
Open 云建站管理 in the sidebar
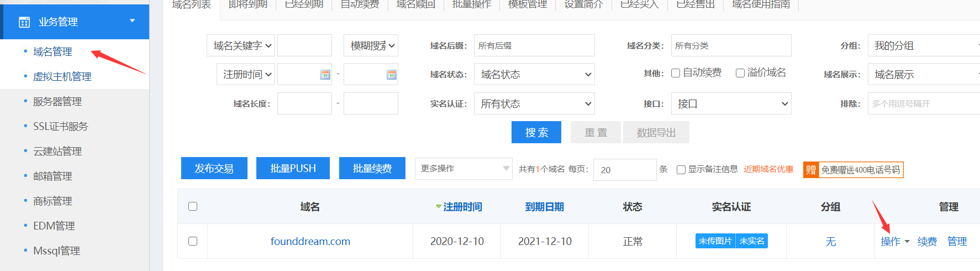point(57,151)
